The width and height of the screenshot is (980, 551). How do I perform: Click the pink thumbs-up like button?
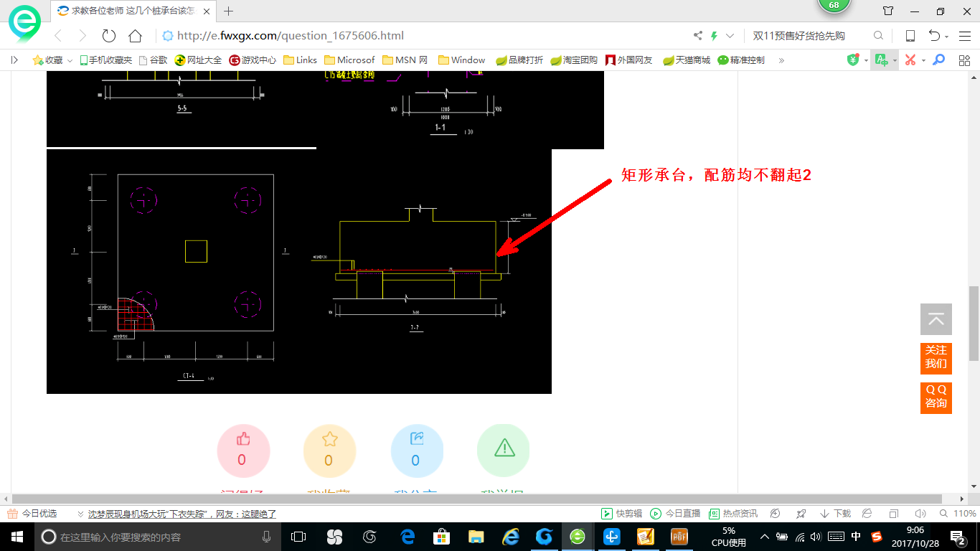coord(243,451)
